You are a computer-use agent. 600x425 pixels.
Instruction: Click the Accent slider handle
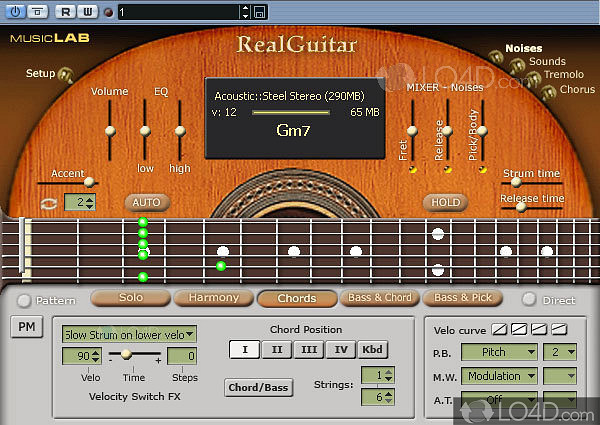[x=89, y=182]
